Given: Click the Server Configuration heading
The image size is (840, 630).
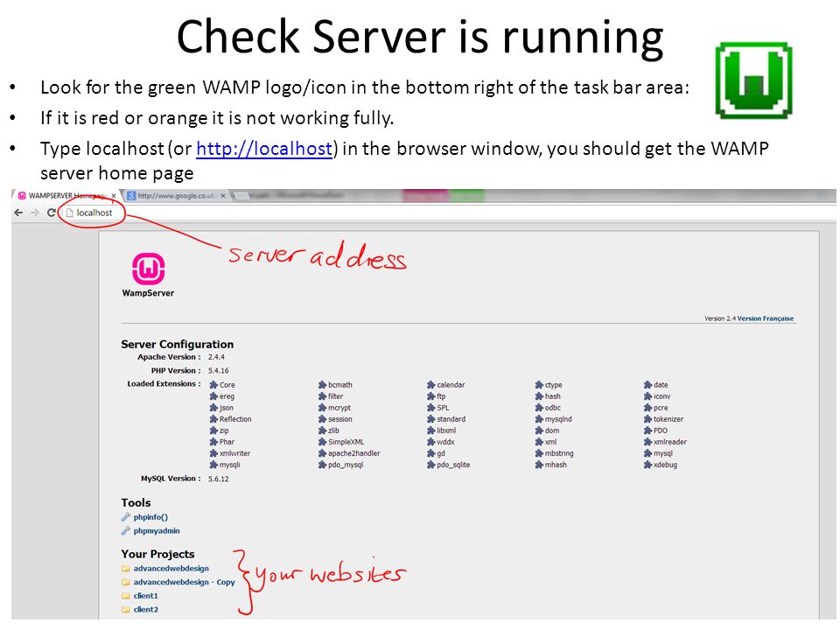Looking at the screenshot, I should pos(178,345).
